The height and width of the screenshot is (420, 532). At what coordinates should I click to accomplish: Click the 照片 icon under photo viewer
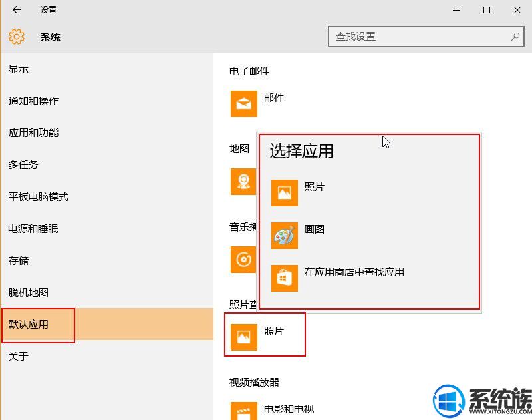[x=244, y=337]
